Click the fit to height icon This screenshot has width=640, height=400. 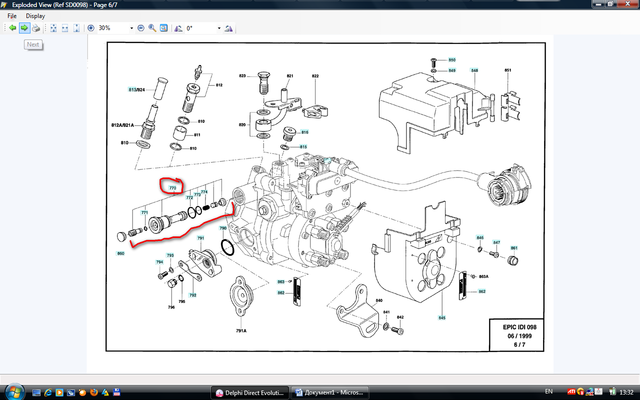pyautogui.click(x=78, y=28)
